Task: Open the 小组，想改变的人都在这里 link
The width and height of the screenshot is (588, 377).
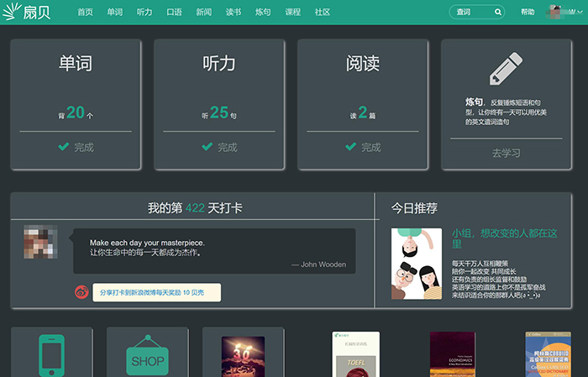Action: click(x=504, y=238)
